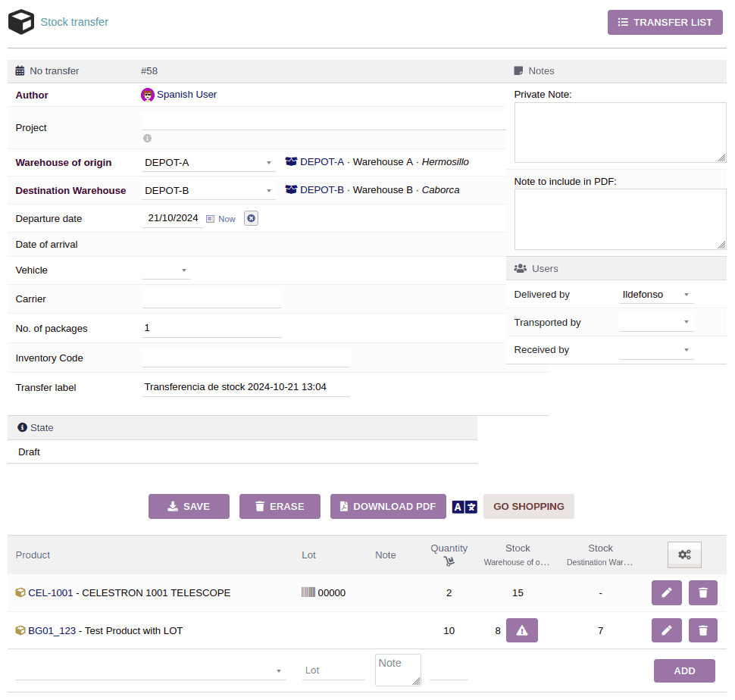
Task: Open the Warehouse of origin dropdown
Action: coord(208,162)
